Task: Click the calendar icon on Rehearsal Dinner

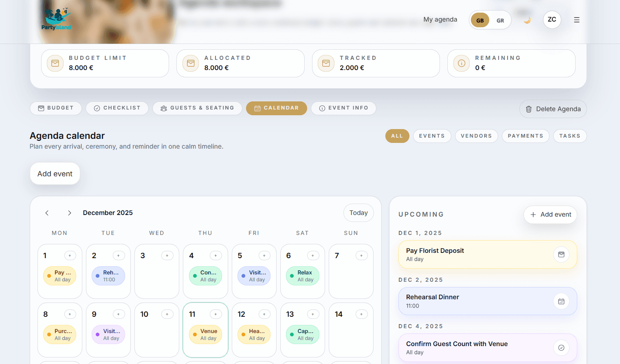Action: point(561,301)
